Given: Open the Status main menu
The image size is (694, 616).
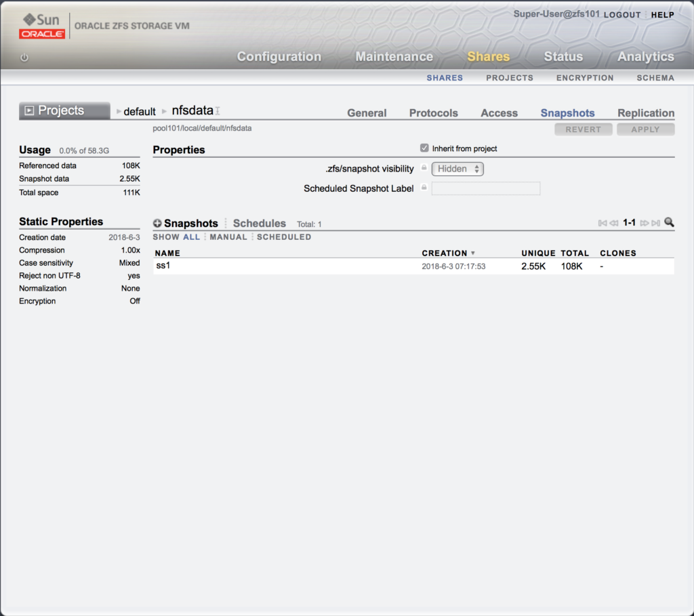Looking at the screenshot, I should pyautogui.click(x=563, y=57).
